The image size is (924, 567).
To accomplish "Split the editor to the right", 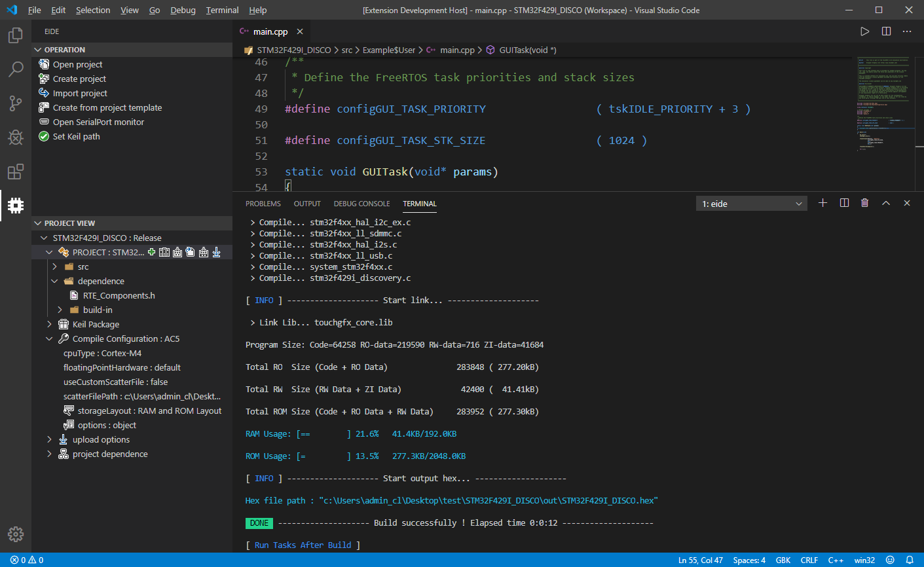I will point(886,31).
